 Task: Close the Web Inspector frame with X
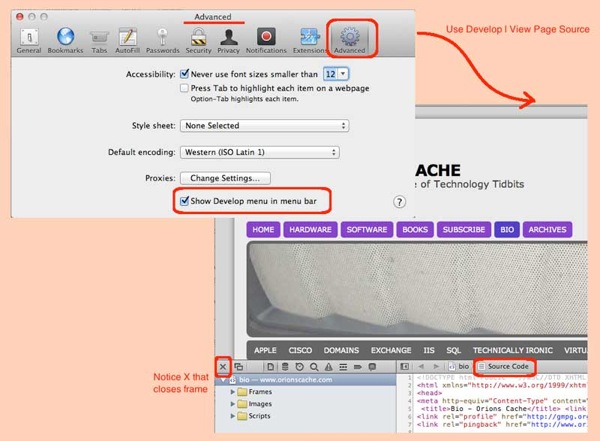tap(223, 367)
